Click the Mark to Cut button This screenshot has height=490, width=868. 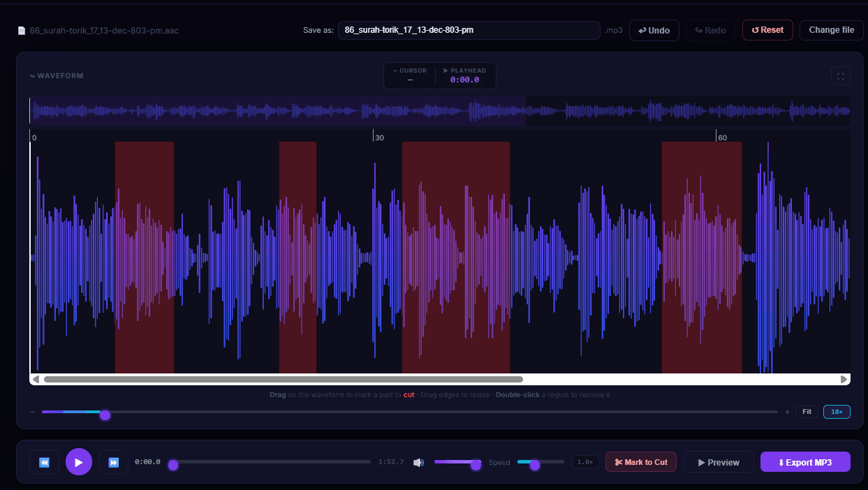[x=641, y=462]
